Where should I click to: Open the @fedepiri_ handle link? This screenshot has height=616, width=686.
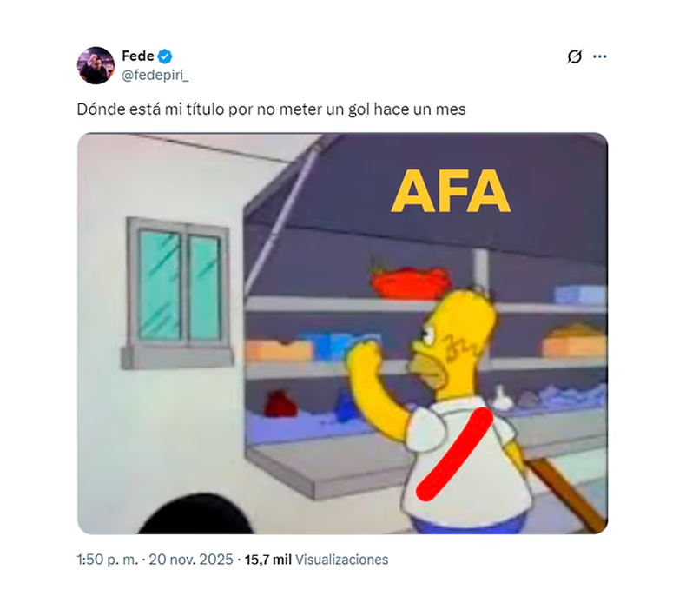[x=155, y=76]
